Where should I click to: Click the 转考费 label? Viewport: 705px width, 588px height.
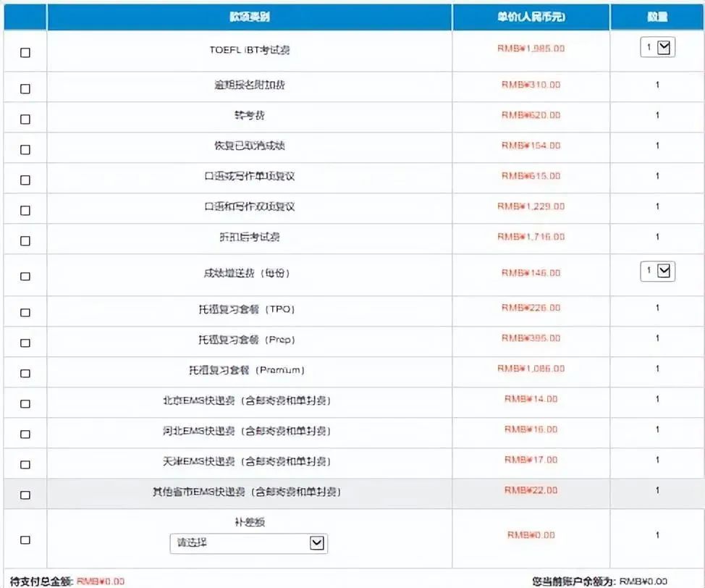(x=250, y=115)
